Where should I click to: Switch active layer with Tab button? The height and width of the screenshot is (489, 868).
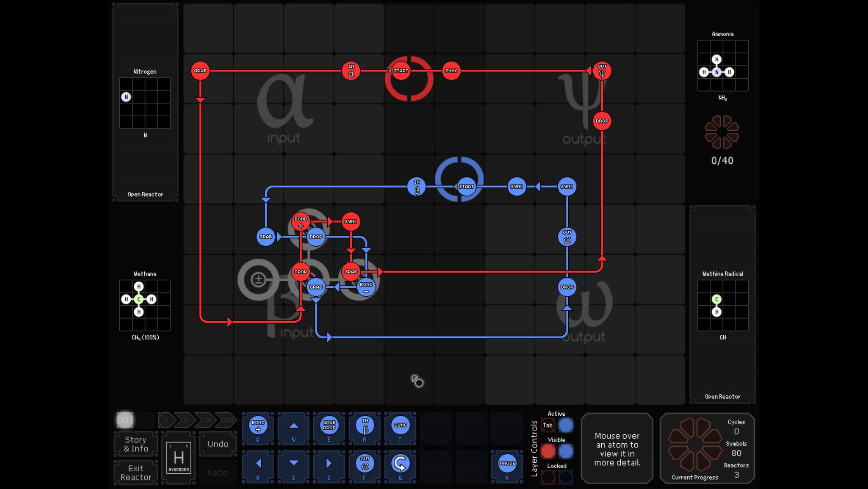pyautogui.click(x=548, y=425)
